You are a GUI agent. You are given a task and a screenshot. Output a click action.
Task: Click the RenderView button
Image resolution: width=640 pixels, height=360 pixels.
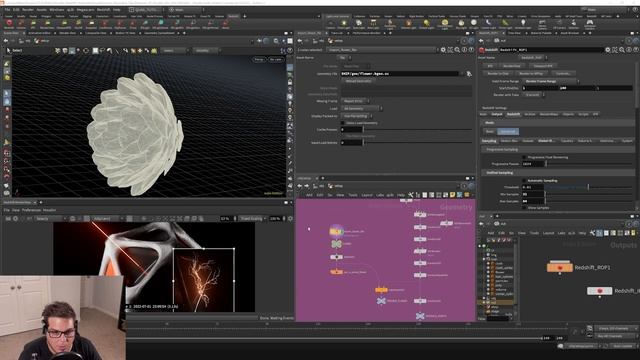pyautogui.click(x=511, y=66)
